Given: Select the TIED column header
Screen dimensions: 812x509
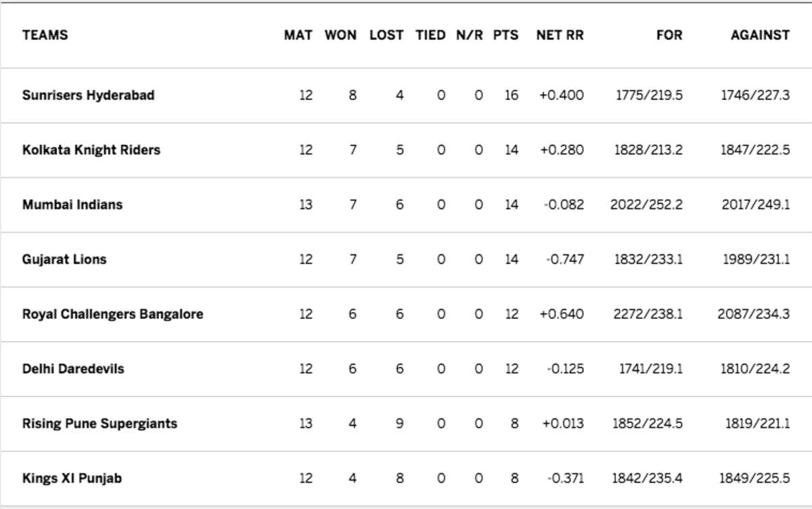Looking at the screenshot, I should pyautogui.click(x=430, y=35).
